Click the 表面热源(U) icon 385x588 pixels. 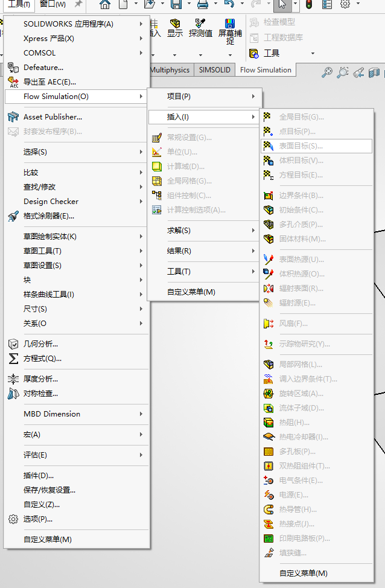click(x=268, y=259)
